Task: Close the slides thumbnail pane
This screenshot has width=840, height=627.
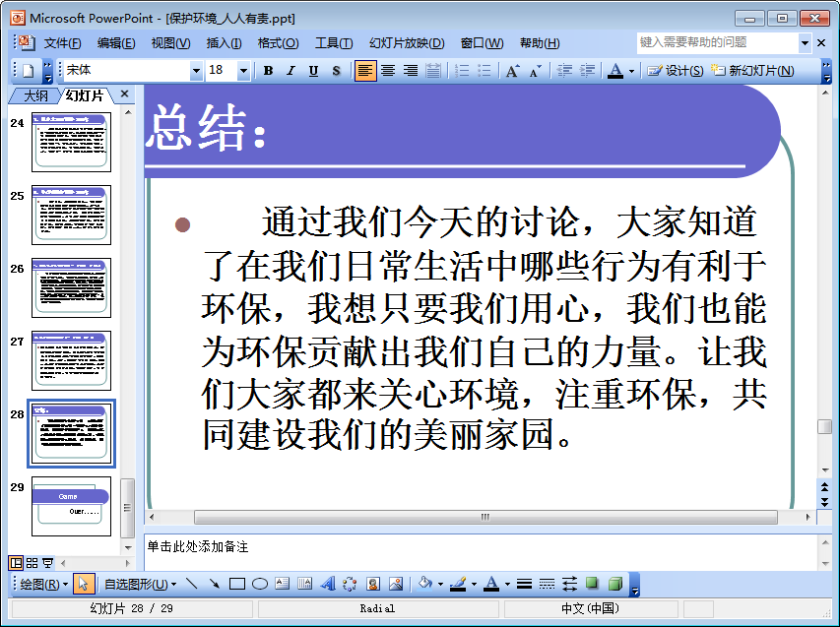Action: tap(125, 94)
